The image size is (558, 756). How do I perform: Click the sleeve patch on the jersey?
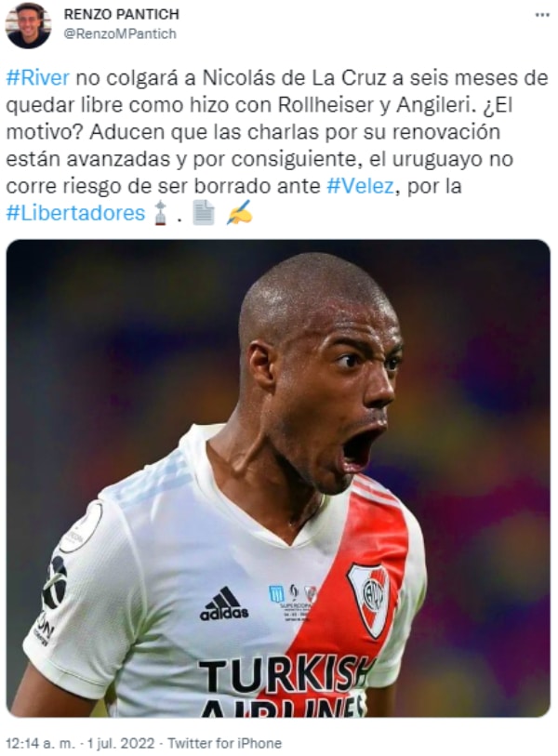pyautogui.click(x=80, y=526)
